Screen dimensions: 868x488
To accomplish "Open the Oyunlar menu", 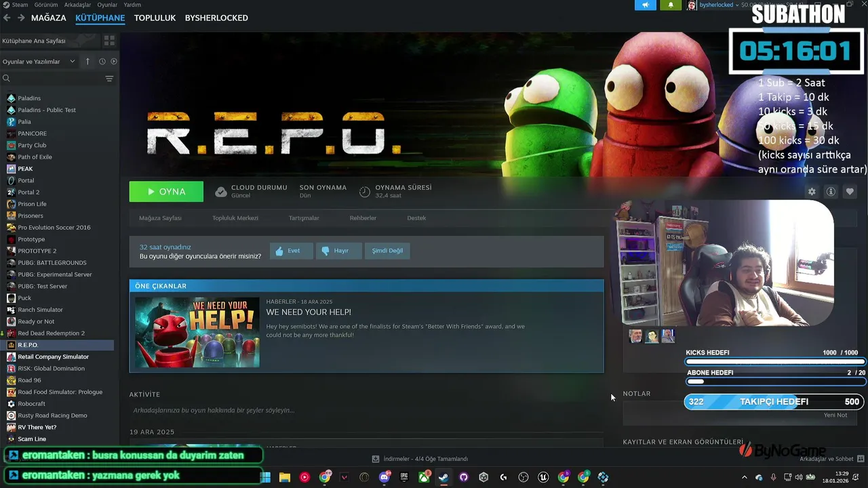I will [107, 5].
